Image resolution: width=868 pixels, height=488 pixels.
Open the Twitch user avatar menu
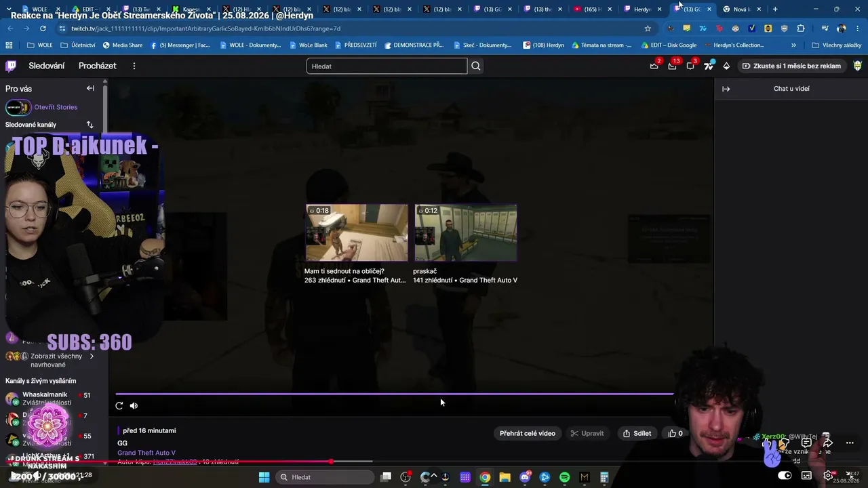pos(858,66)
